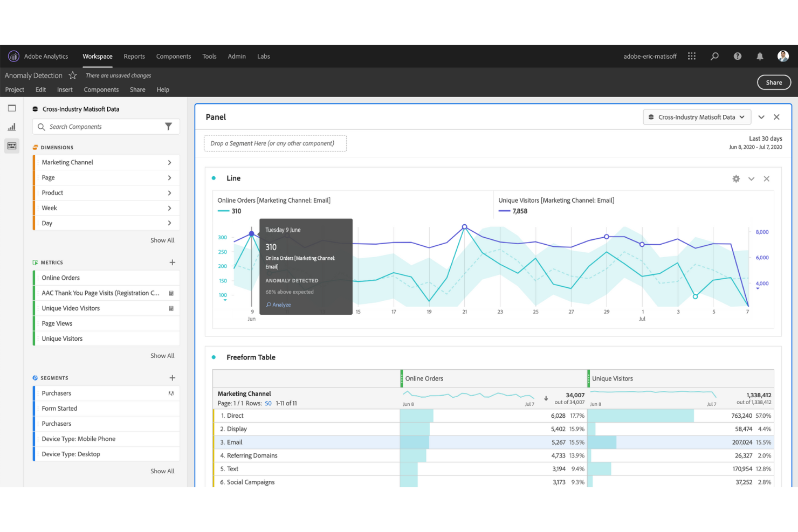This screenshot has height=532, width=798.
Task: Select the Page Views metric
Action: tap(106, 323)
